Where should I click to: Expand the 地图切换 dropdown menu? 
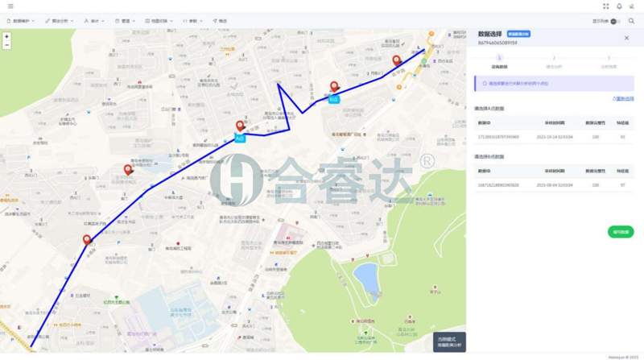(159, 21)
